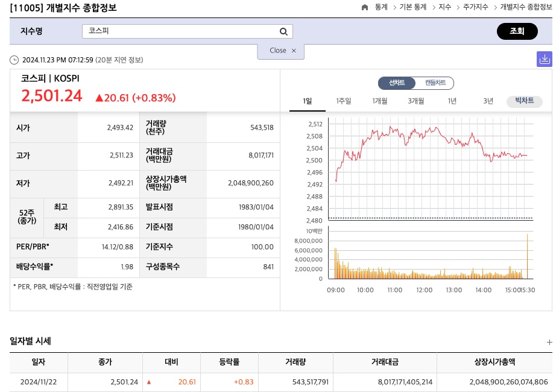Viewport: 559px width, 392px height.
Task: Click the 지수명 input field with 코스피
Action: coord(188,31)
